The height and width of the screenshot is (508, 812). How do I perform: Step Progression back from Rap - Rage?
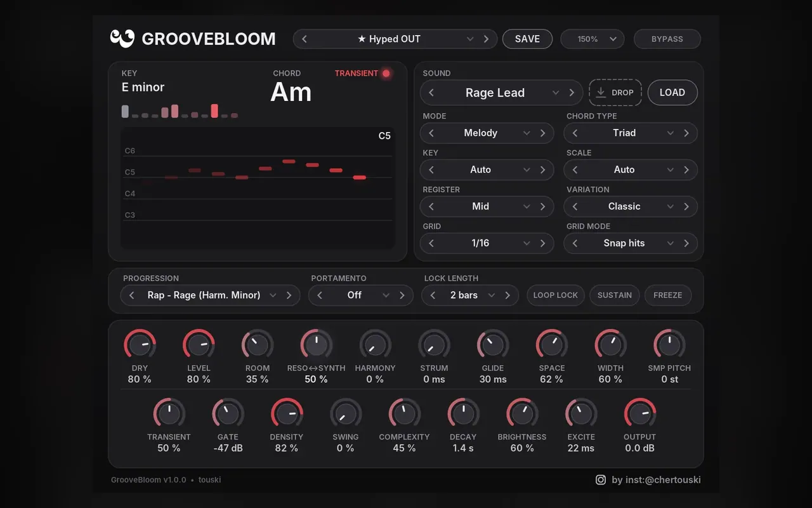click(x=132, y=295)
